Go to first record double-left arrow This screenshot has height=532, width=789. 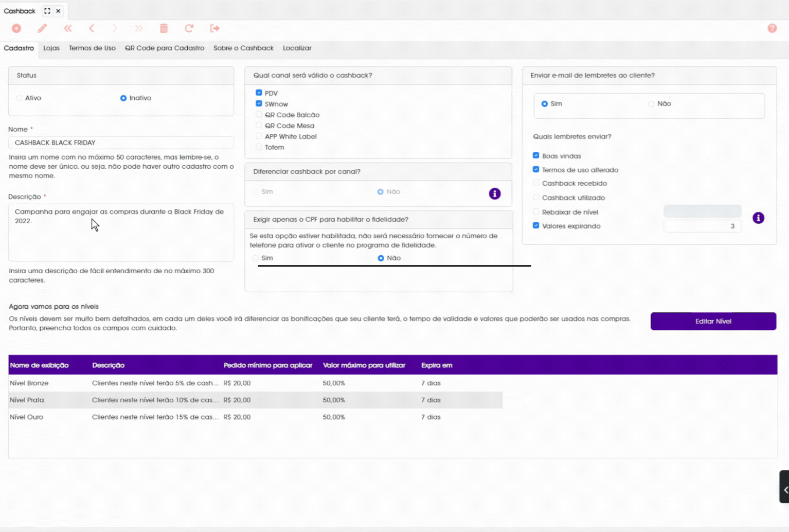(68, 28)
